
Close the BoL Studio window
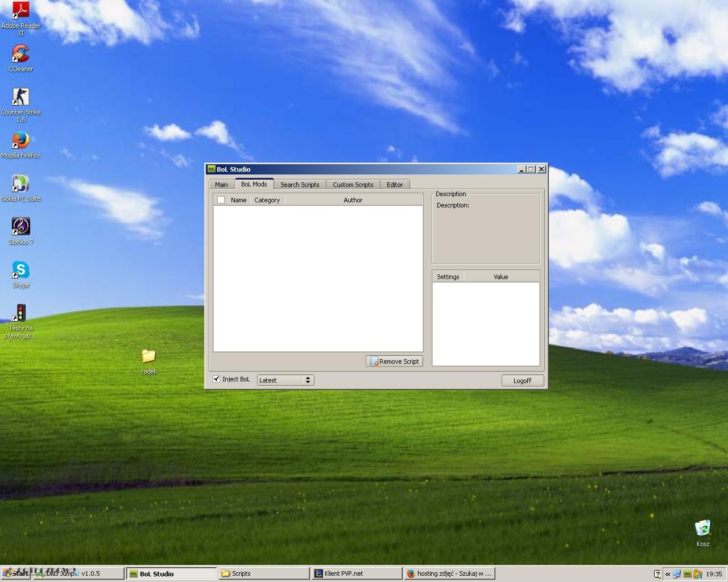(x=541, y=169)
